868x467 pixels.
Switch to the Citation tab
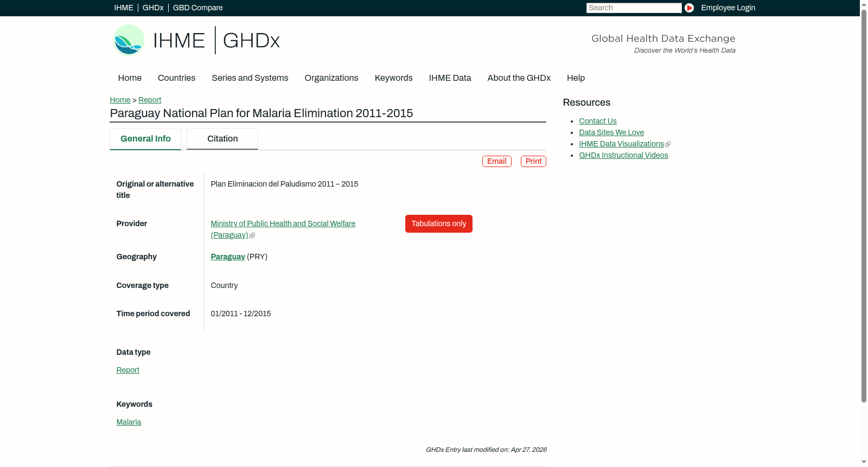222,139
